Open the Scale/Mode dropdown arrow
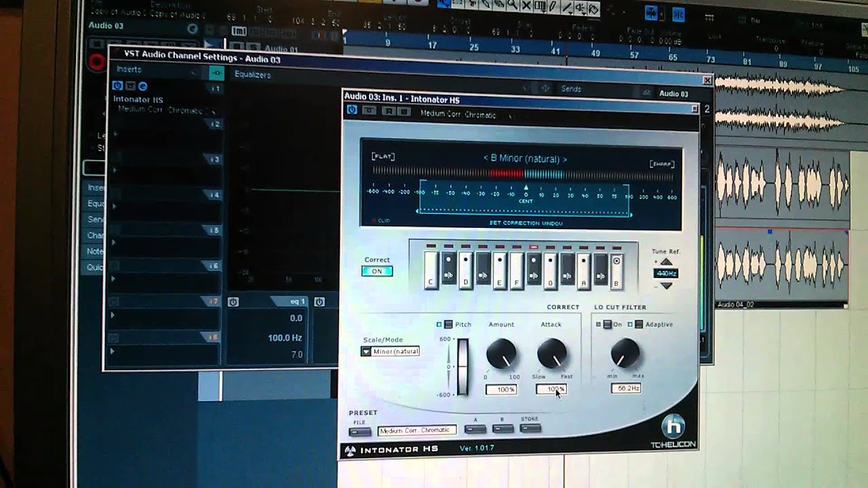This screenshot has height=488, width=868. 366,352
